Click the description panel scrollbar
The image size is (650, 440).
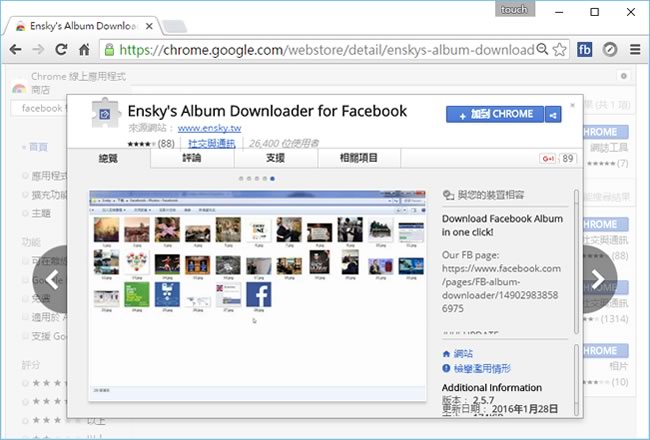(x=576, y=261)
